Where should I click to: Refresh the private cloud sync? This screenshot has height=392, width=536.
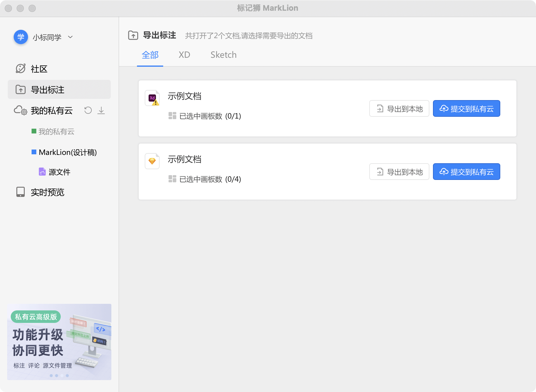pyautogui.click(x=88, y=110)
